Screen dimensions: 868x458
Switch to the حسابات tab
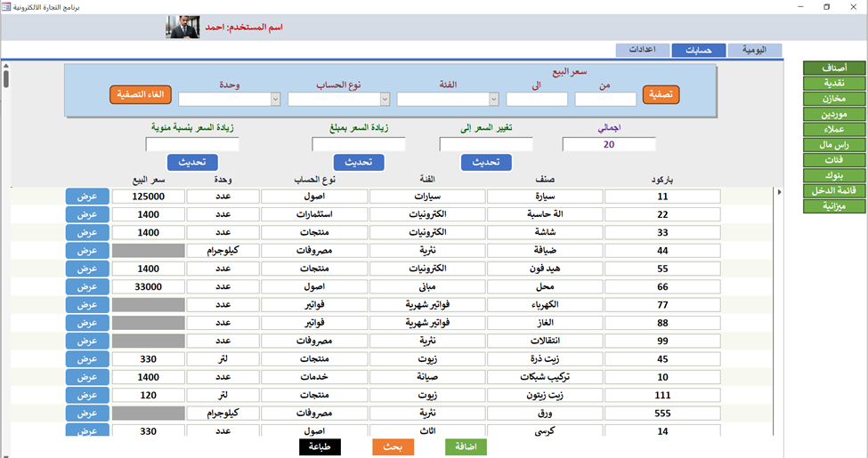point(699,51)
